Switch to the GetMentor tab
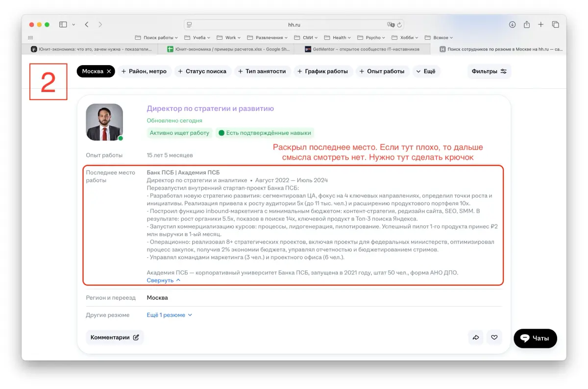This screenshot has width=588, height=389. (363, 49)
